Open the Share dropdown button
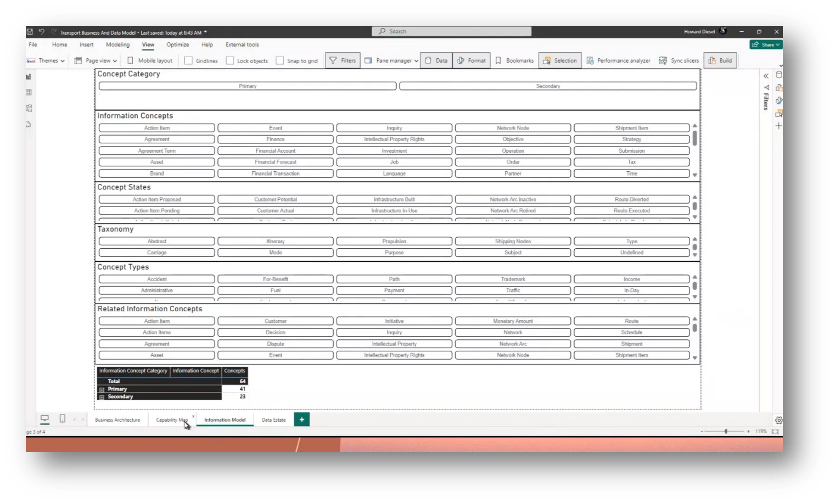835x504 pixels. point(766,44)
